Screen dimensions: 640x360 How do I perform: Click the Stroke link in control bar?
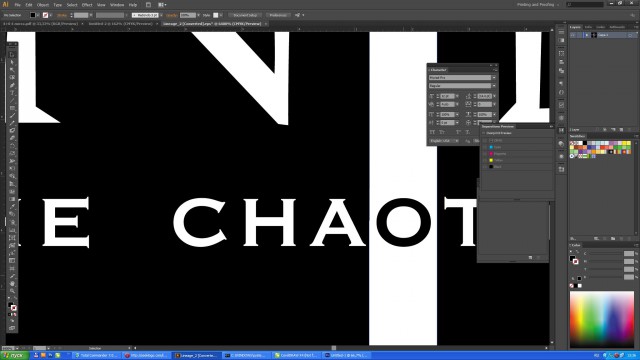[62, 15]
